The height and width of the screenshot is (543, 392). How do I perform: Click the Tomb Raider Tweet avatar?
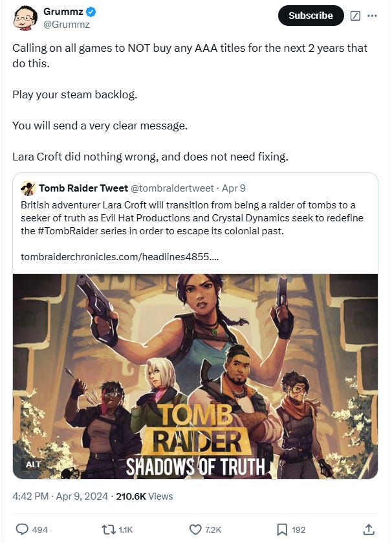[28, 188]
